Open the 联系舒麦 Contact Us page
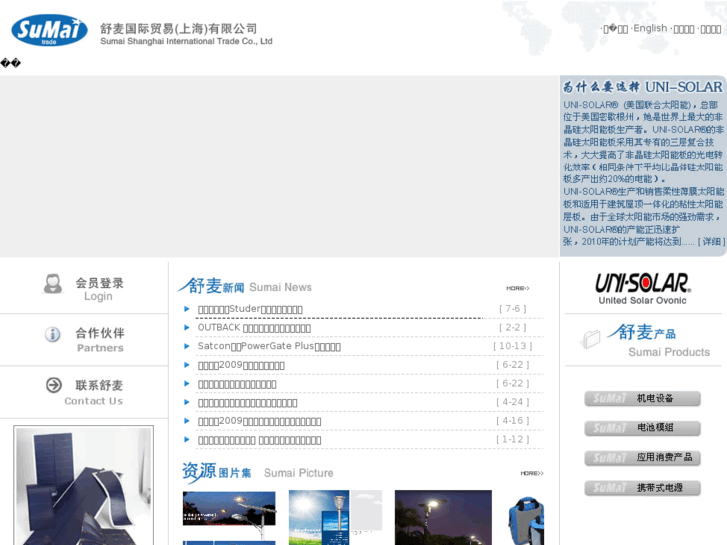The height and width of the screenshot is (545, 727). (x=94, y=392)
